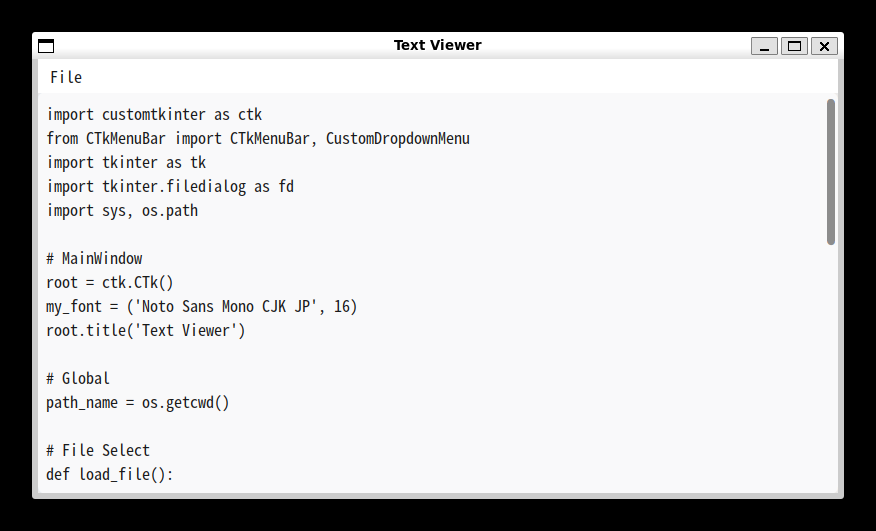Place cursor in the CTkMenuBar import line
This screenshot has height=531, width=876.
coord(258,139)
